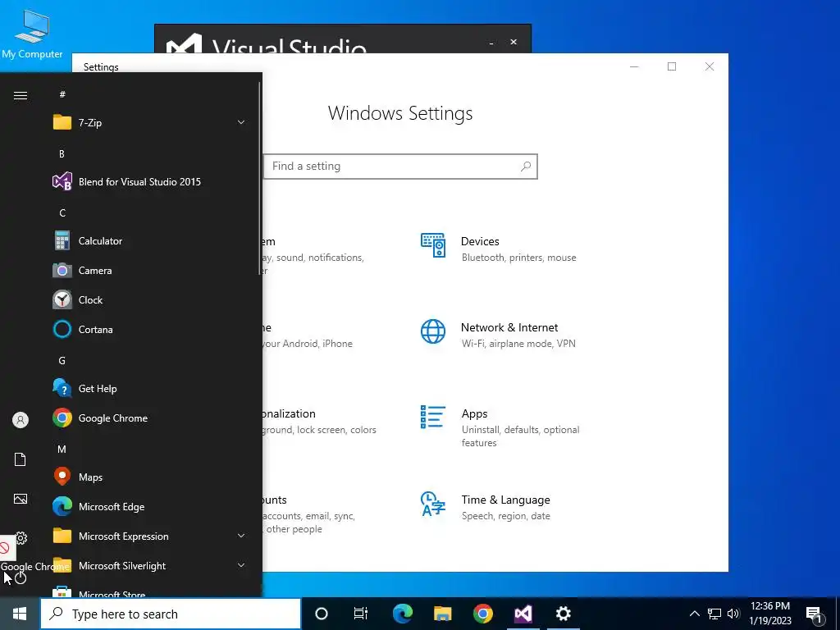Expand the Microsoft Expression chevron

pos(241,536)
